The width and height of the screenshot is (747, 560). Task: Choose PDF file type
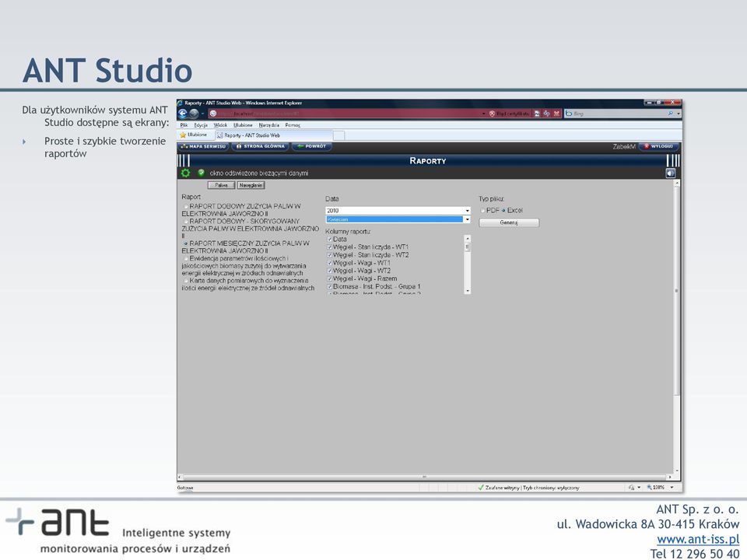coord(482,211)
